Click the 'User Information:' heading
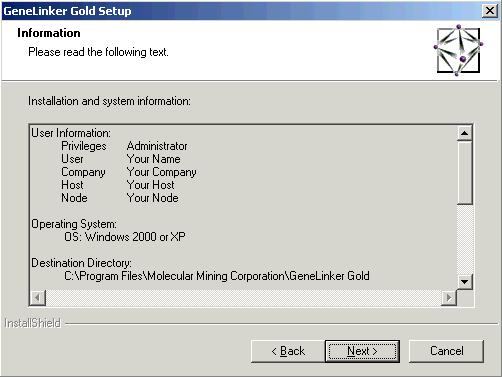The height and width of the screenshot is (377, 502). point(71,133)
